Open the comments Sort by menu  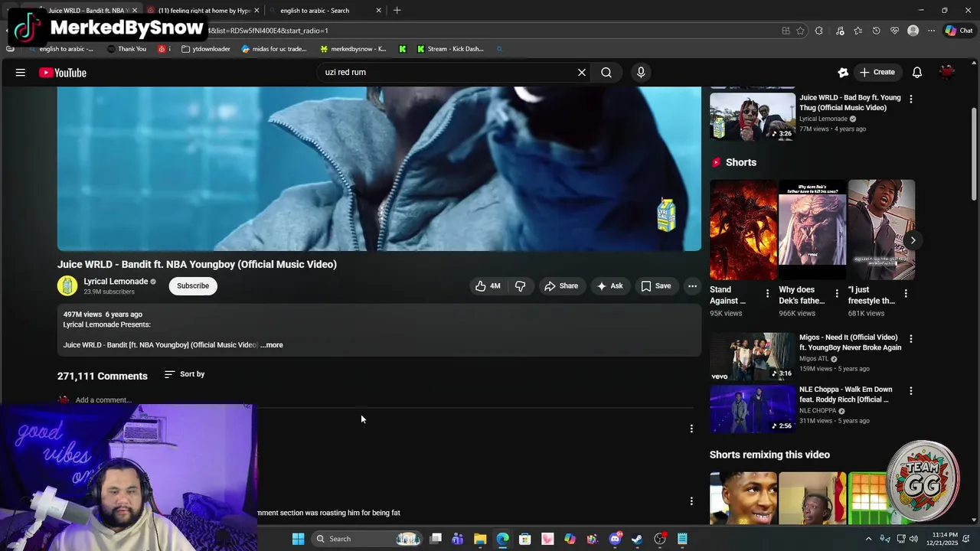[185, 374]
